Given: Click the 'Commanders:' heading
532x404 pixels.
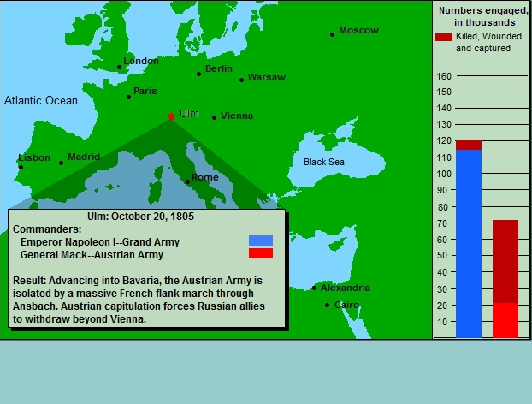Looking at the screenshot, I should pos(47,229).
